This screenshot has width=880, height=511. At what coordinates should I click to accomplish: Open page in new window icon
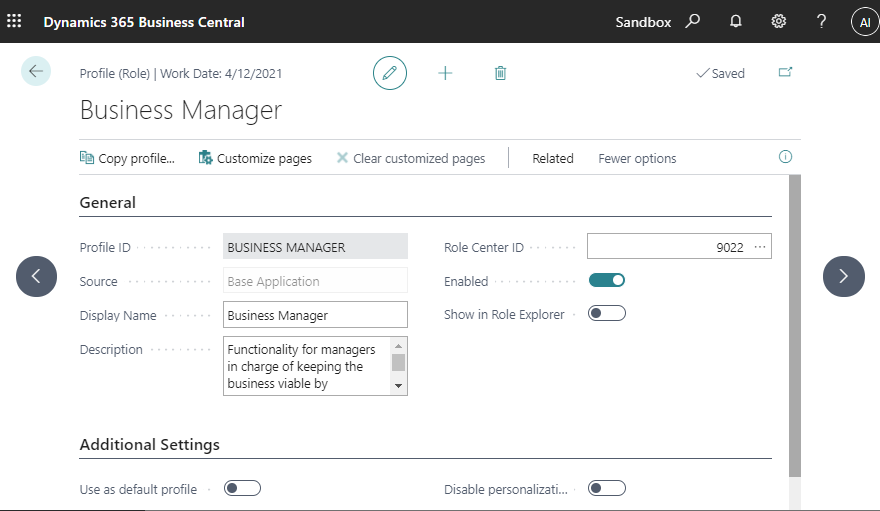point(785,72)
